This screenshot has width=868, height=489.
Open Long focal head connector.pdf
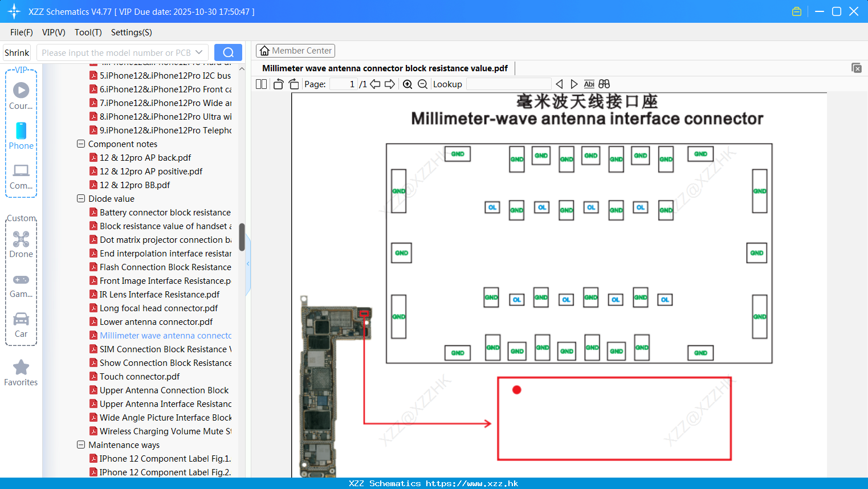click(154, 308)
